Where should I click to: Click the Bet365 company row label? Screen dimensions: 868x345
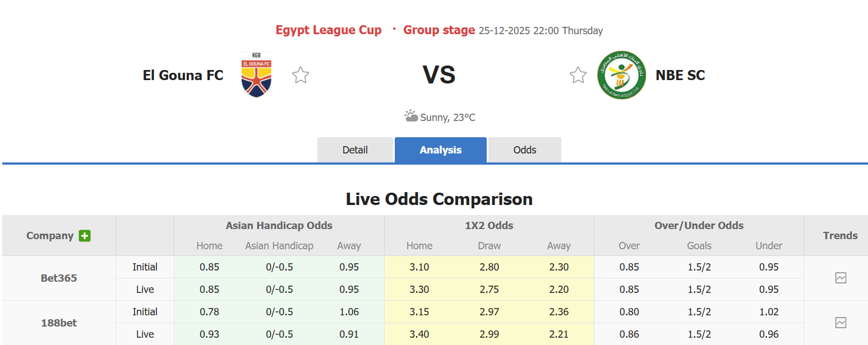(x=59, y=278)
